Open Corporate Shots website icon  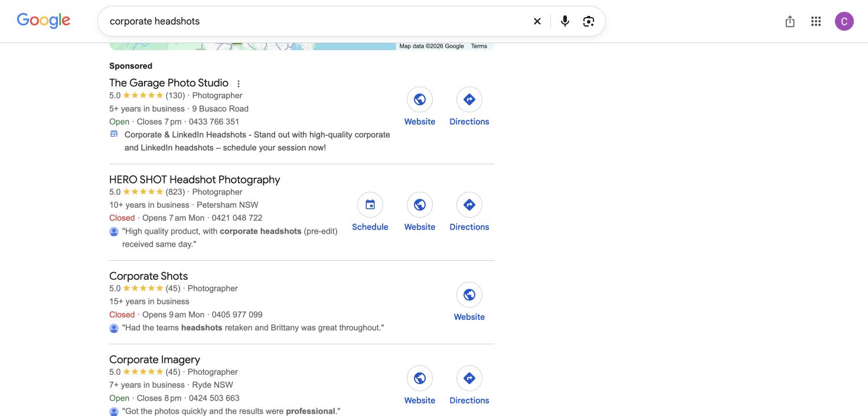pos(469,295)
